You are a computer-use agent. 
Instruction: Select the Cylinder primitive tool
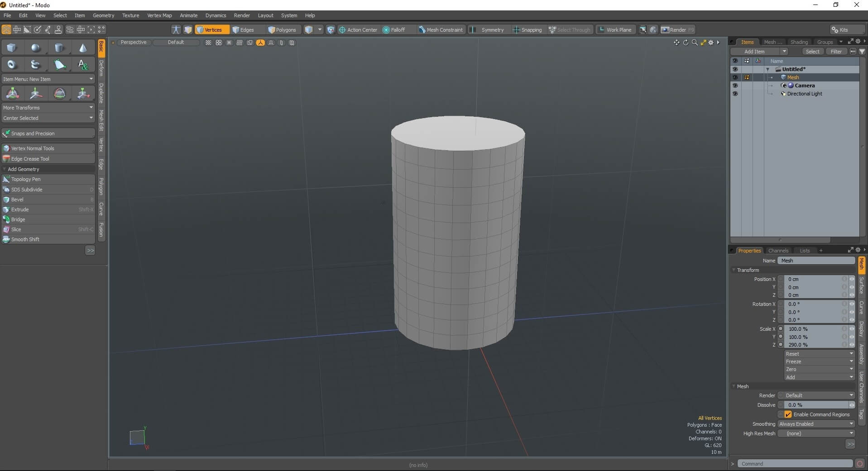(x=59, y=47)
